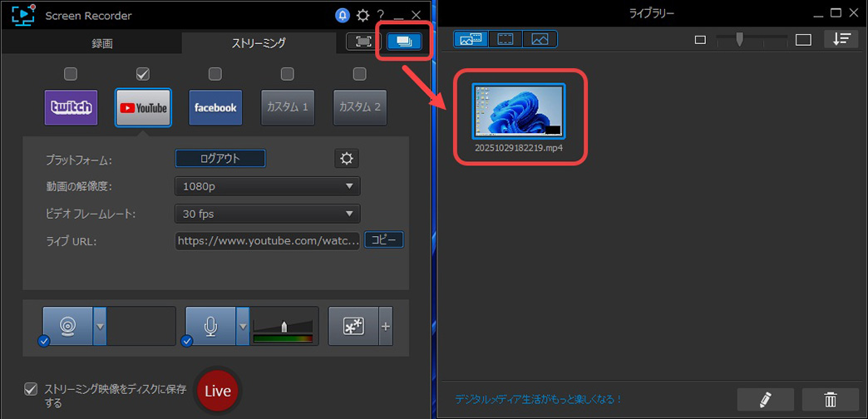Toggle the webcam button
The width and height of the screenshot is (868, 419).
pos(67,326)
